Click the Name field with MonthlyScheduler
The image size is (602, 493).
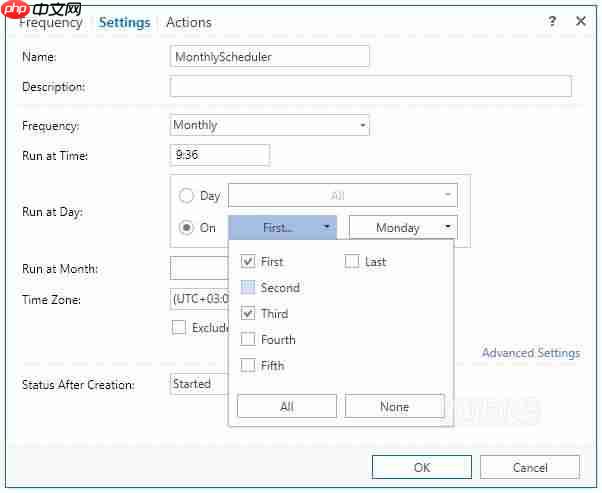point(270,56)
